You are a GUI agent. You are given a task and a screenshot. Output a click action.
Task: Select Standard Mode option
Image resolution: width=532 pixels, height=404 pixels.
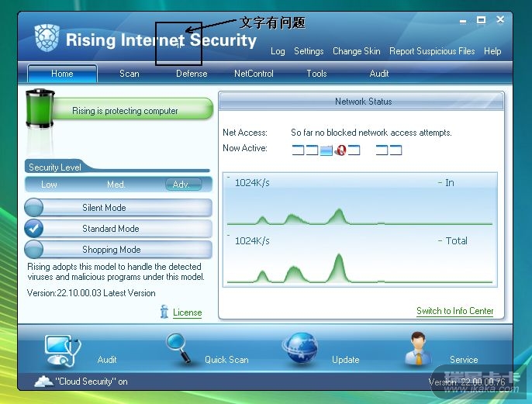point(118,229)
